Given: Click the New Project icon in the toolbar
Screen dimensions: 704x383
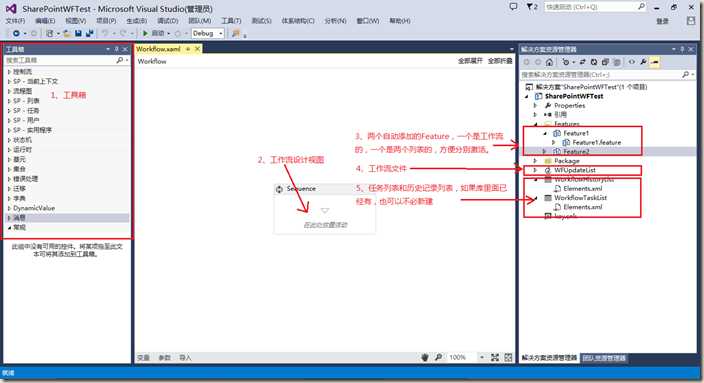Looking at the screenshot, I should tap(50, 33).
